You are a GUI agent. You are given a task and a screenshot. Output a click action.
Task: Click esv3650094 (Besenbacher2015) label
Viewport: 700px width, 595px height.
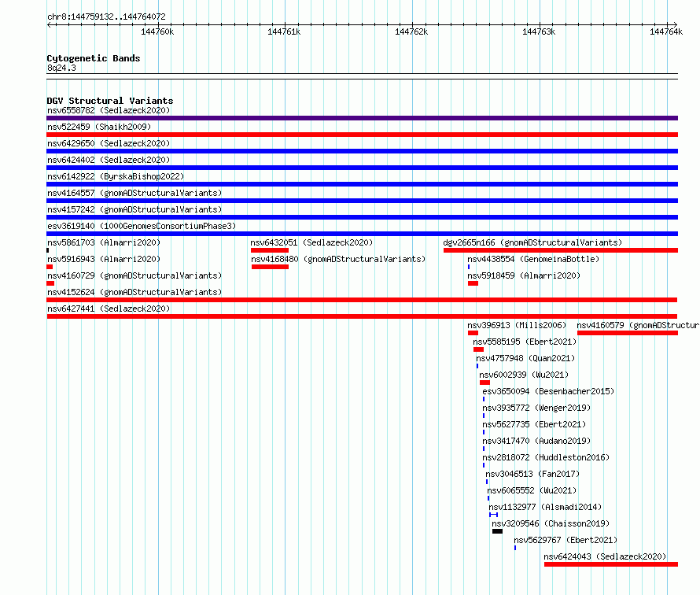[548, 391]
